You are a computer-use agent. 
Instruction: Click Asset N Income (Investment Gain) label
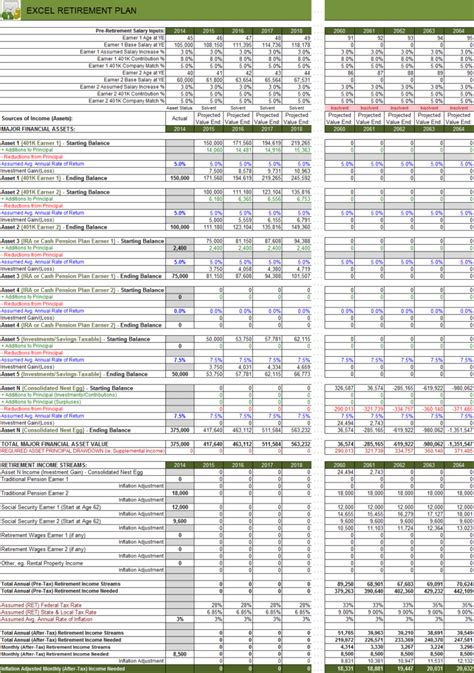point(72,472)
